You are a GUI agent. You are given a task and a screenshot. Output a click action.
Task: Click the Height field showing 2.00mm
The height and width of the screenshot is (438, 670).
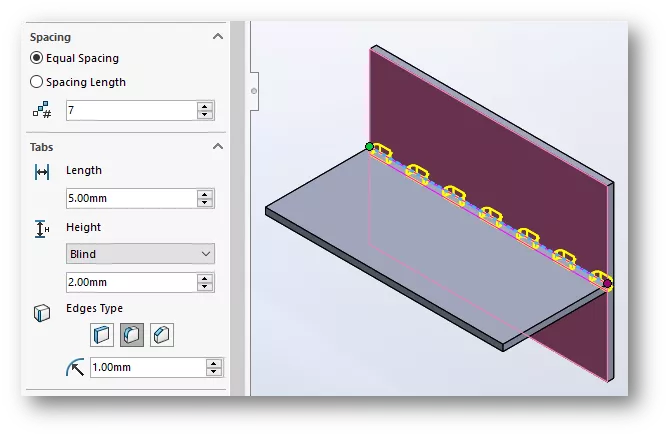click(131, 282)
